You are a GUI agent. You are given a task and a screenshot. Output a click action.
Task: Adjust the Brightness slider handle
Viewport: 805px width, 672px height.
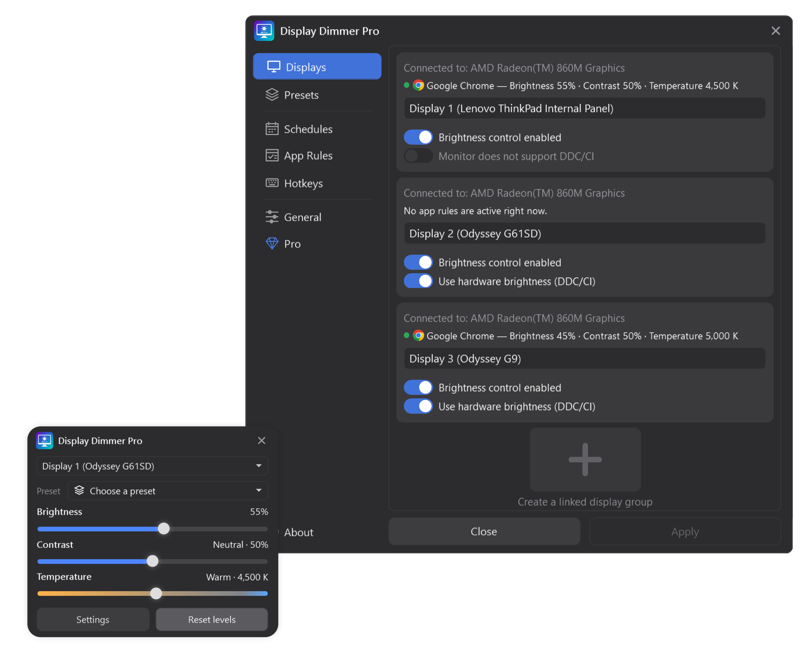click(x=164, y=528)
